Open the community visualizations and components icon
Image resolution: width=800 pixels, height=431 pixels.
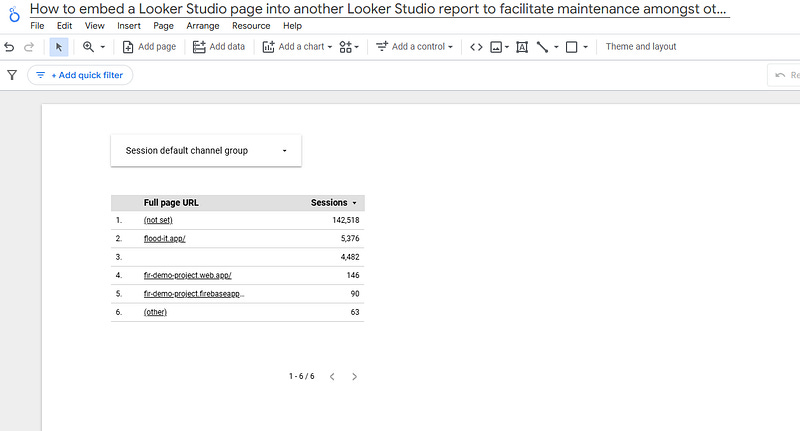348,47
